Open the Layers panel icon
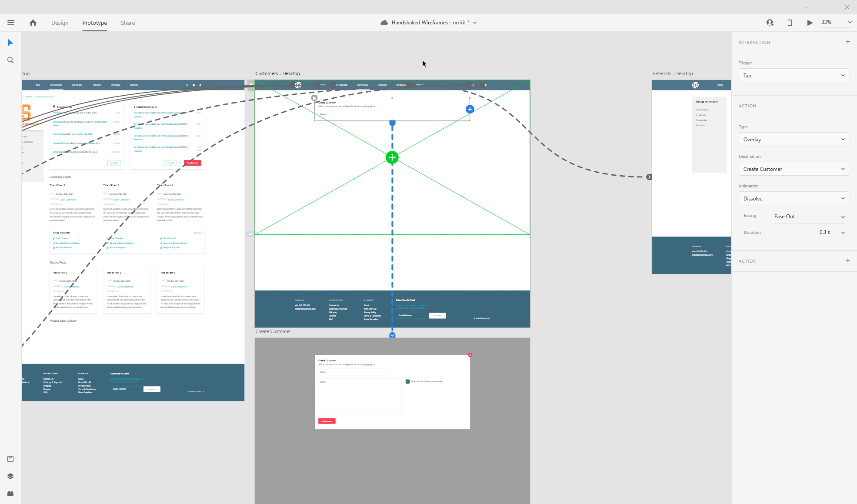This screenshot has height=504, width=857. [x=10, y=476]
